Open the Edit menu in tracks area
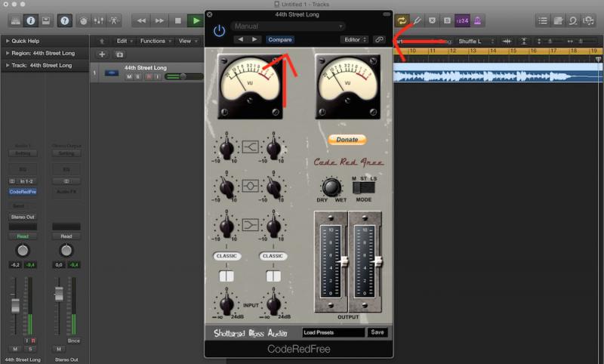Screen dimensions: 604x364 point(125,41)
